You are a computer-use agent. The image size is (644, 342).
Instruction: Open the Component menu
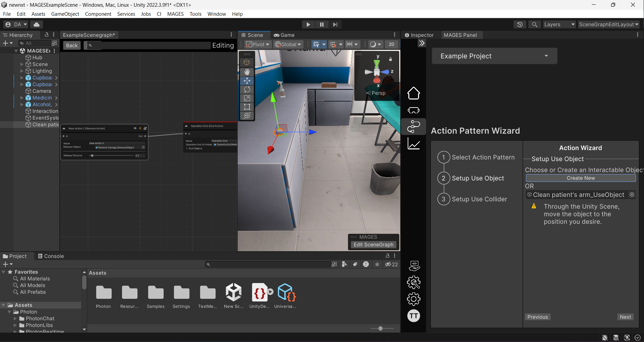pyautogui.click(x=98, y=14)
